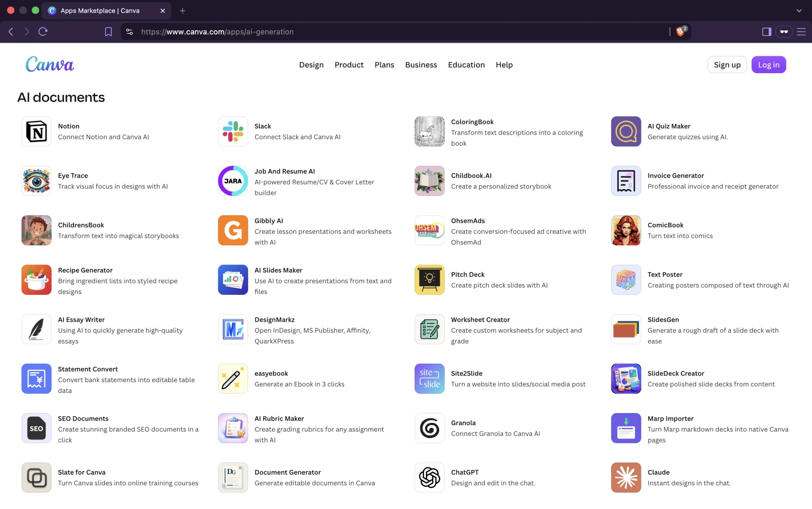Image resolution: width=812 pixels, height=509 pixels.
Task: Open the SlideDeck Creator icon
Action: [x=626, y=379]
